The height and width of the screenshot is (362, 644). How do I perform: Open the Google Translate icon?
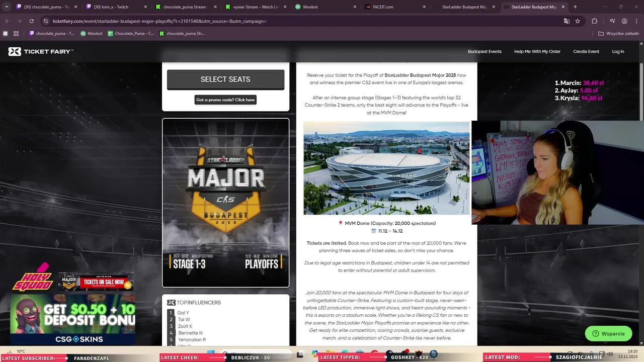[567, 21]
